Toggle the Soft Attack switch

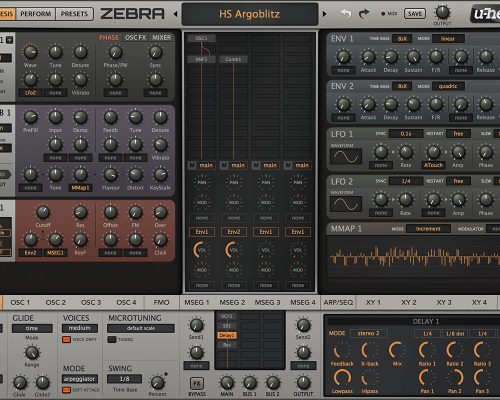66,390
